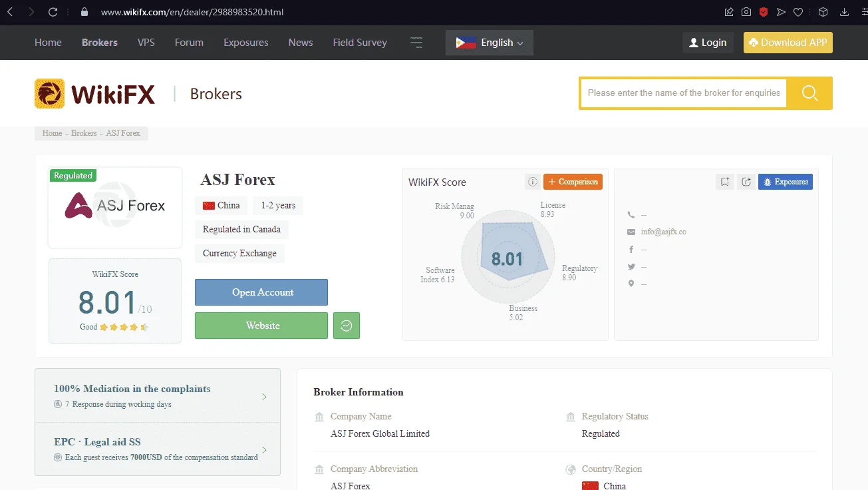Open the snapshot camera icon in toolbar
The height and width of the screenshot is (490, 868).
pos(746,12)
